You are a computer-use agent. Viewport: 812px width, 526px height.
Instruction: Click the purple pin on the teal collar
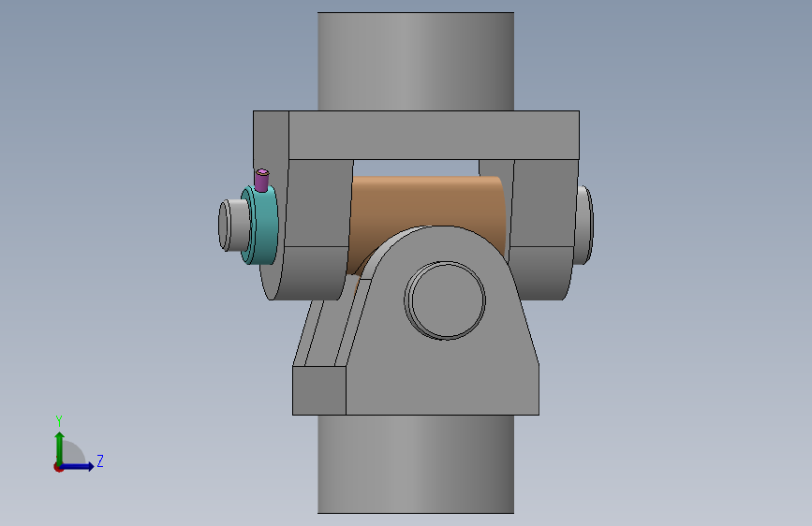click(x=261, y=180)
